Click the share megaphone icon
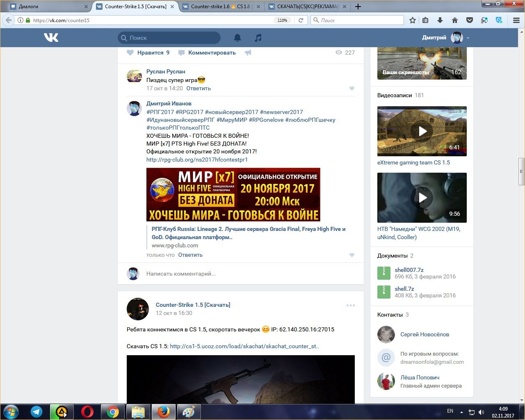 click(248, 52)
